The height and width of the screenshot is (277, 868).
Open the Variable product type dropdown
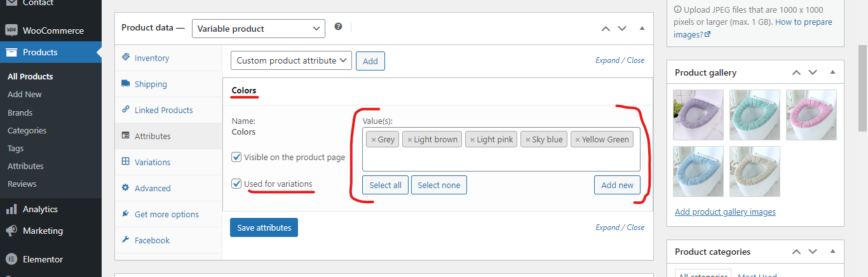pyautogui.click(x=259, y=29)
